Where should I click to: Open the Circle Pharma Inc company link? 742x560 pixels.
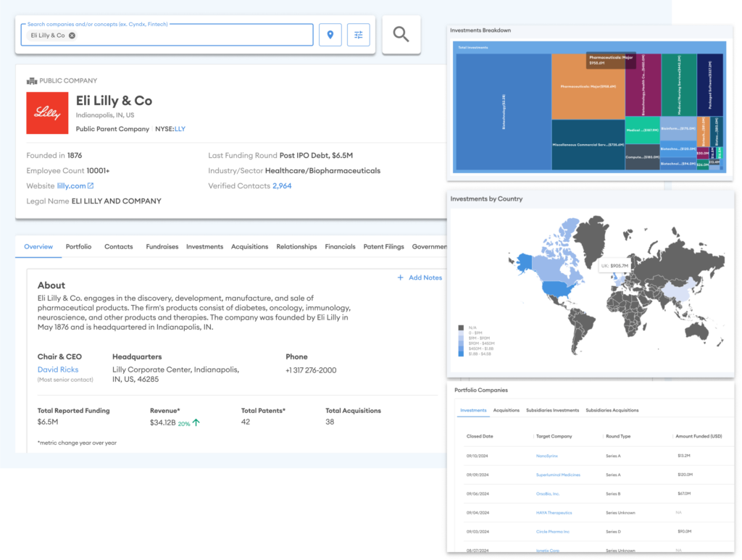pos(553,532)
